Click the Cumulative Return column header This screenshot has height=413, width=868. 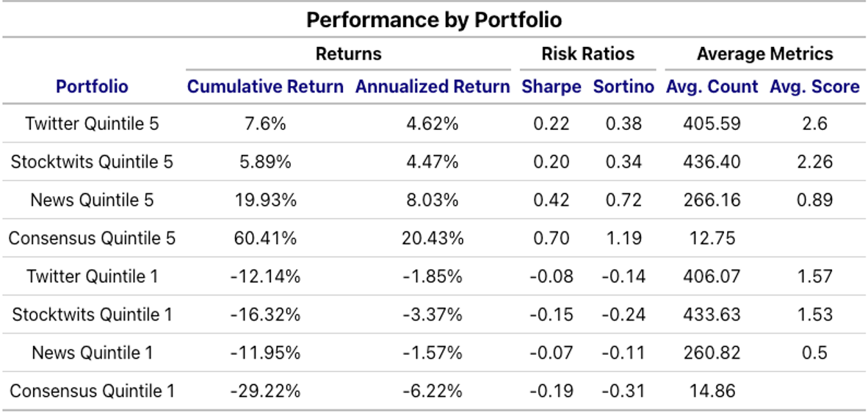coord(265,87)
